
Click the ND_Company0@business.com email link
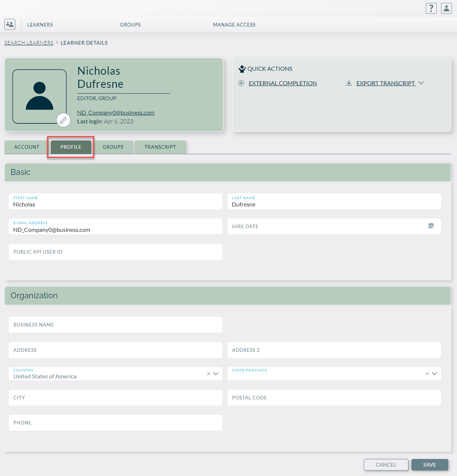(x=115, y=112)
